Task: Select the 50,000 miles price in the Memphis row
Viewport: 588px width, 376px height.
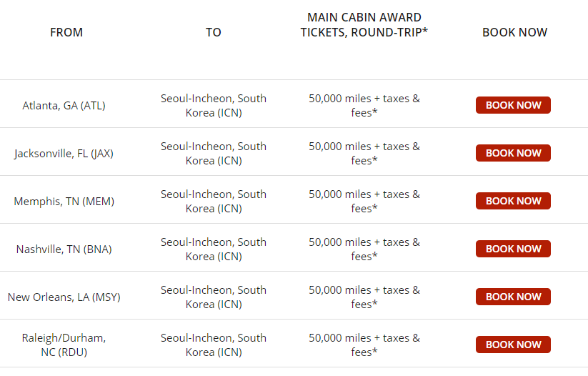Action: (364, 201)
